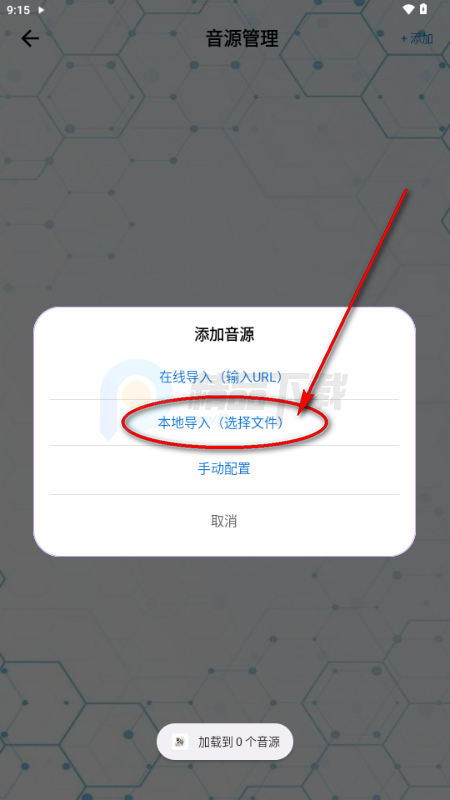Tap the Wi-Fi status icon
This screenshot has width=450, height=800.
click(x=408, y=9)
